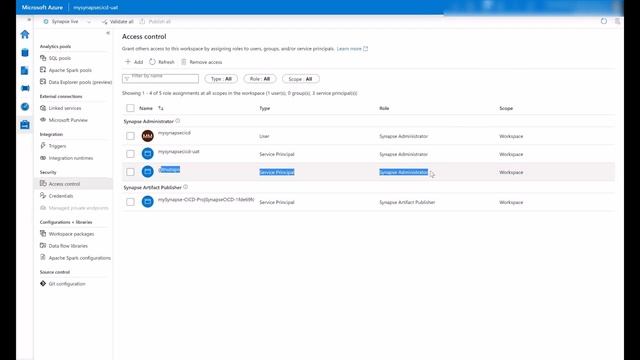Click Remove access button
This screenshot has height=360, width=640.
coord(202,62)
